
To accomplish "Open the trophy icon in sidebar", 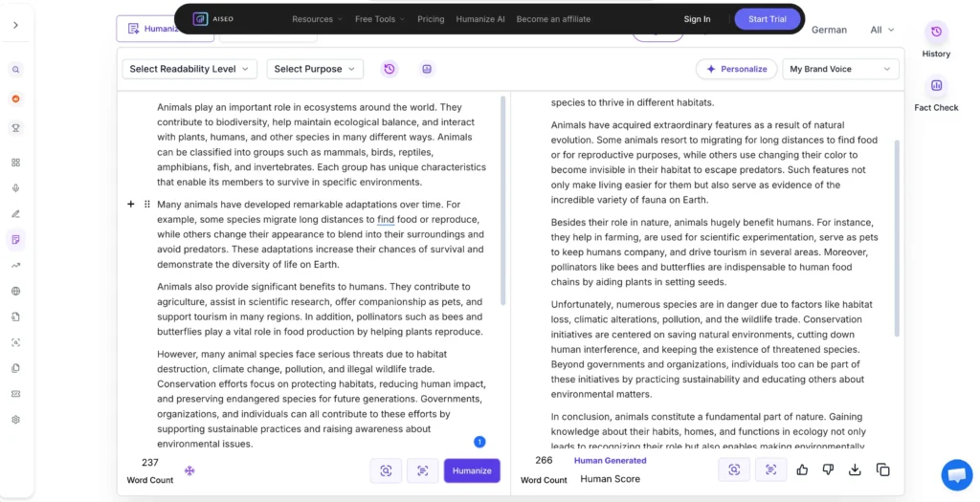I will point(15,128).
